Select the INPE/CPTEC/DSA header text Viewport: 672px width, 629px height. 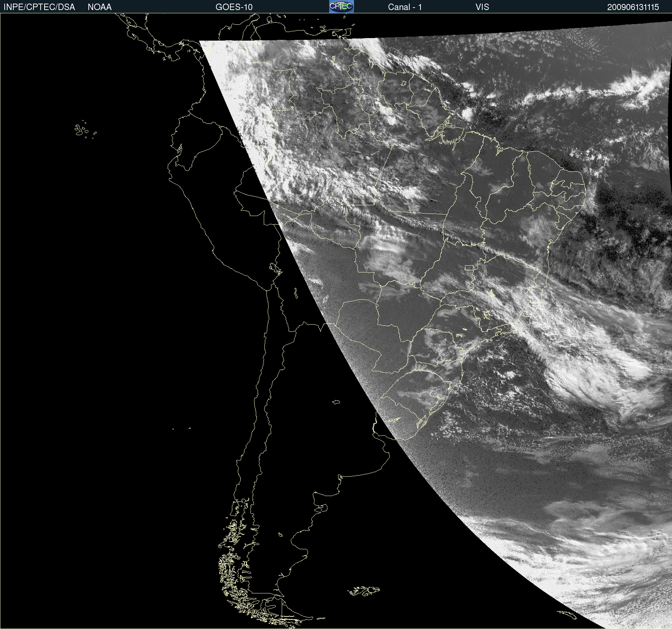click(x=39, y=7)
